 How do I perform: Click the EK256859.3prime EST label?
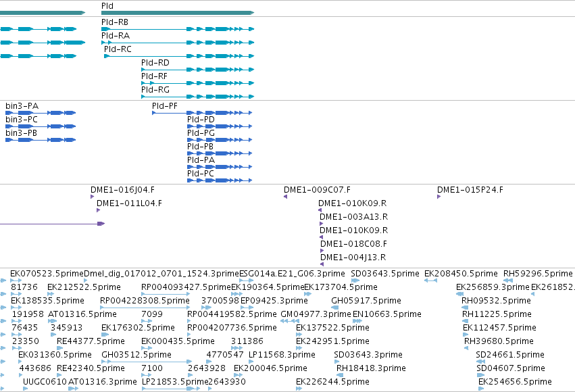(493, 287)
